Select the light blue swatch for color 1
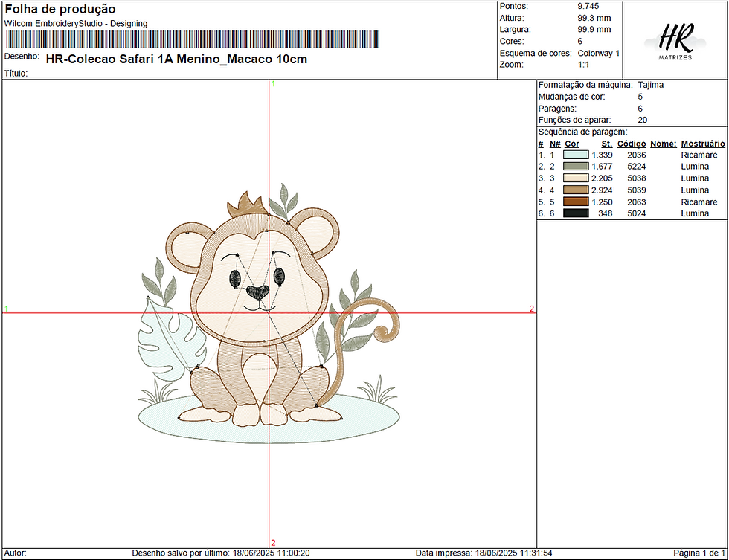The height and width of the screenshot is (560, 729). [x=576, y=155]
